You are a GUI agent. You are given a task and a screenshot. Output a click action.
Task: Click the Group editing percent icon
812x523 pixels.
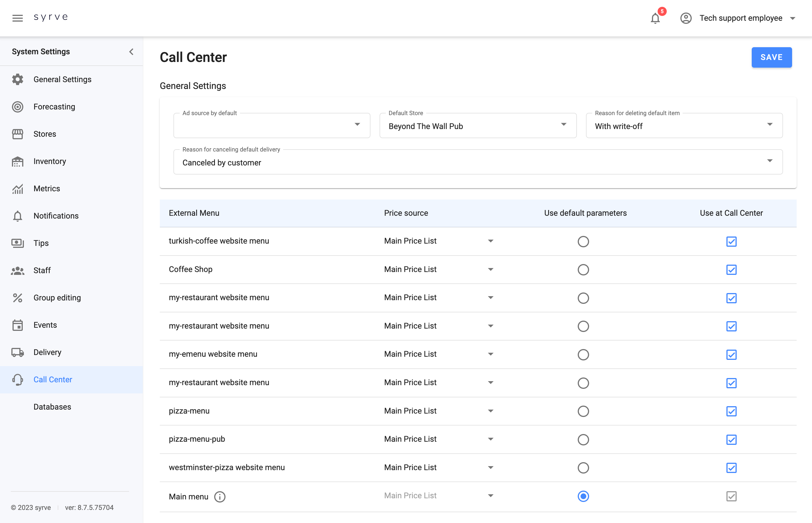17,298
